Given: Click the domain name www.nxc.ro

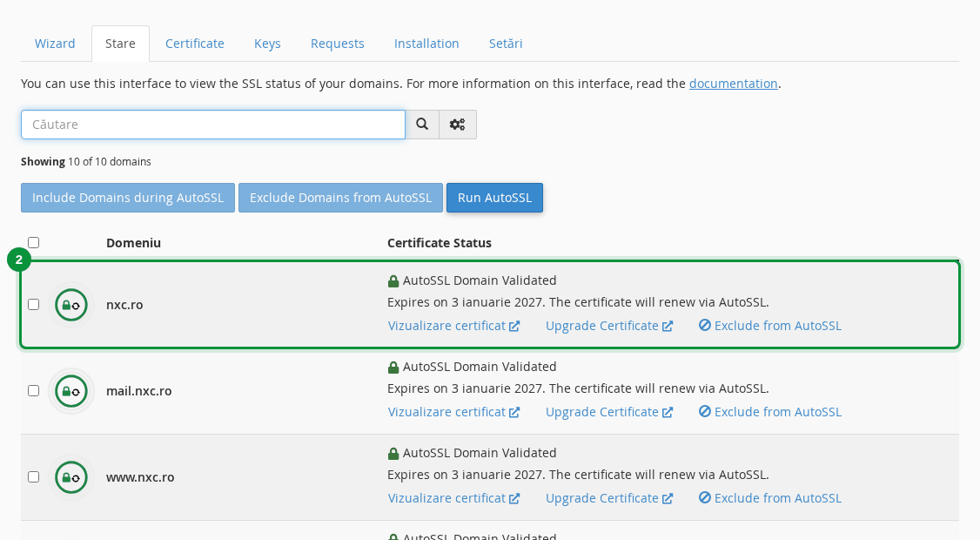Looking at the screenshot, I should coord(140,477).
